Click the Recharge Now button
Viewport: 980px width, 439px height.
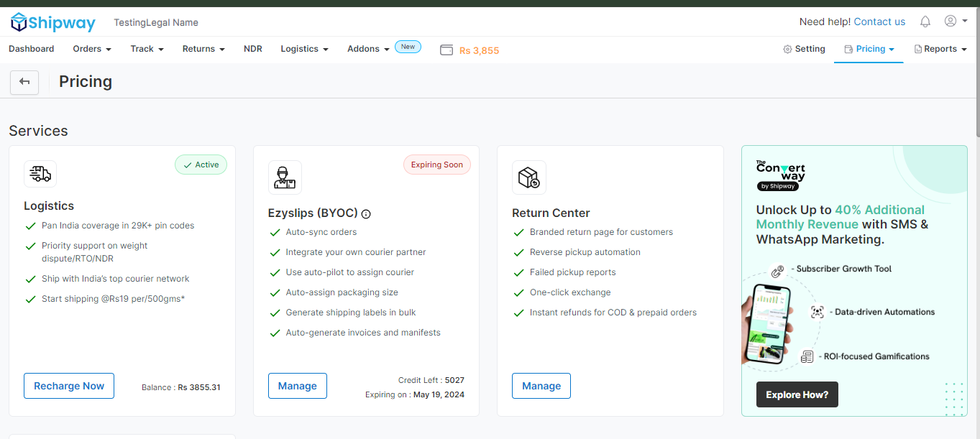click(x=69, y=386)
